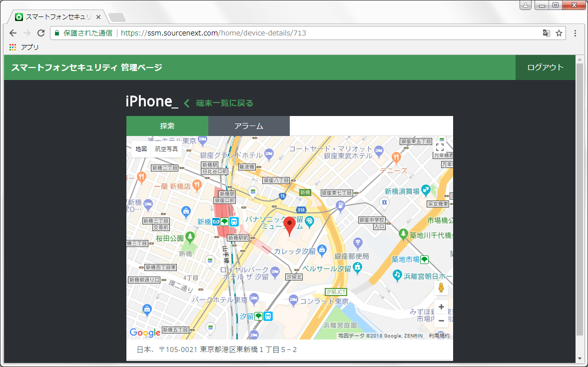This screenshot has height=367, width=588.
Task: Click the スマートフォンセキュリティ 管理ページ header title
Action: (x=86, y=67)
